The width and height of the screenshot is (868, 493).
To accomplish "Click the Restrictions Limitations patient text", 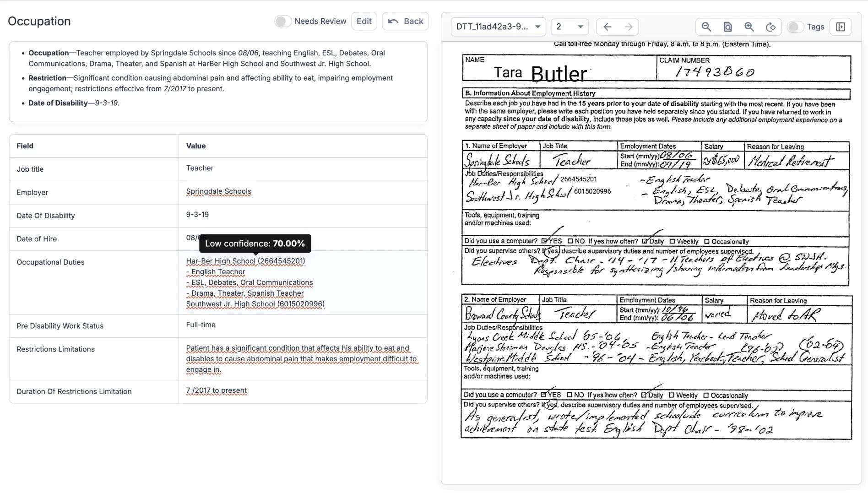I will point(302,359).
